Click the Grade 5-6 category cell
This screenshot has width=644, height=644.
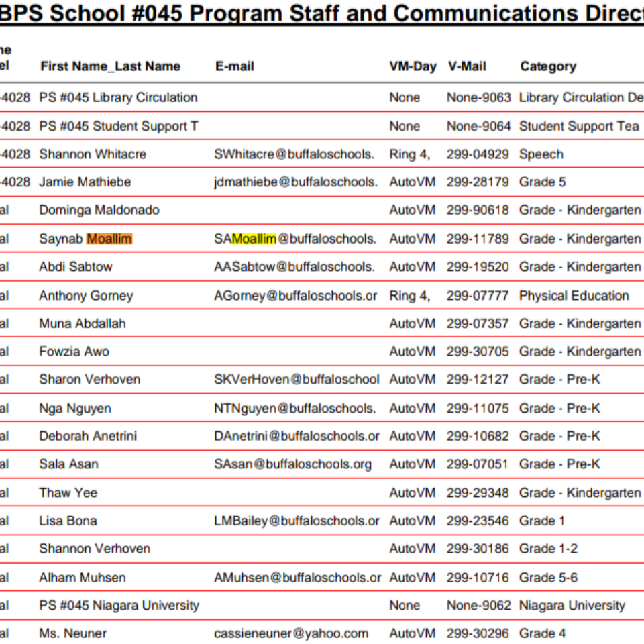click(x=548, y=577)
